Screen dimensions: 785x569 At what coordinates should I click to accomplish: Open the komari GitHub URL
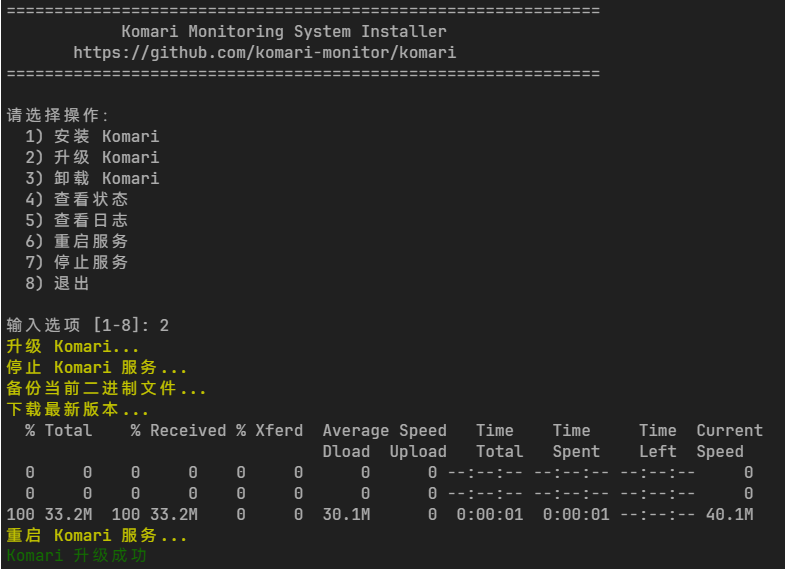pos(265,52)
